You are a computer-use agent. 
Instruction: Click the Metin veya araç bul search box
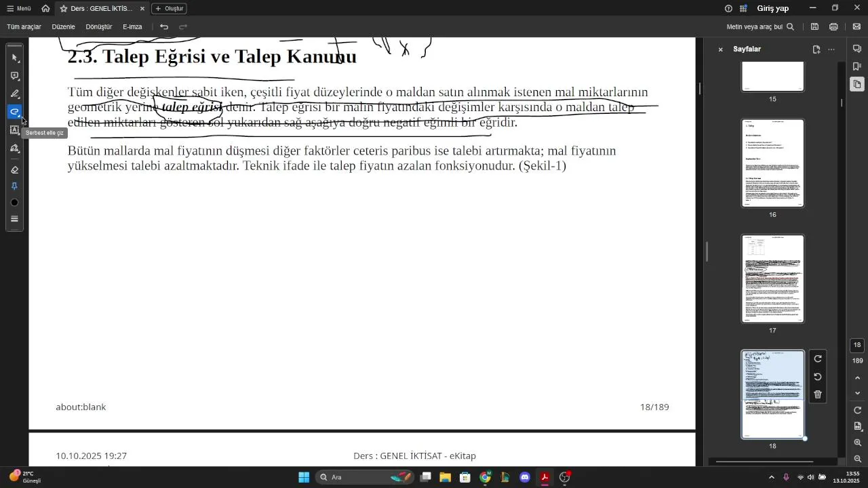[760, 27]
